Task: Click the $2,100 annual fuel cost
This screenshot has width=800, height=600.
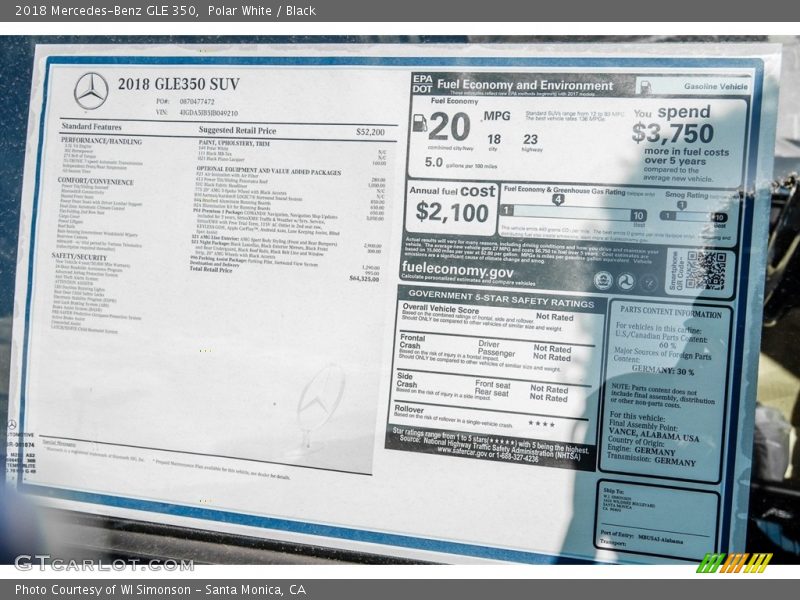Action: [452, 212]
